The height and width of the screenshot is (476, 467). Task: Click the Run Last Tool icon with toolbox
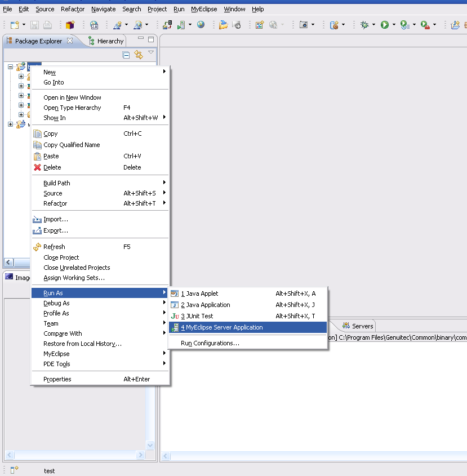click(425, 25)
